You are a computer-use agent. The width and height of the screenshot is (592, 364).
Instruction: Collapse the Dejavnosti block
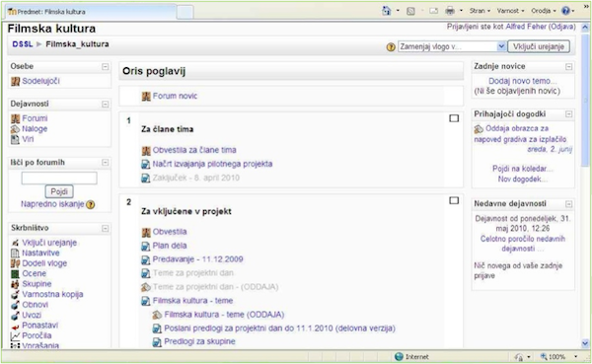click(x=105, y=104)
